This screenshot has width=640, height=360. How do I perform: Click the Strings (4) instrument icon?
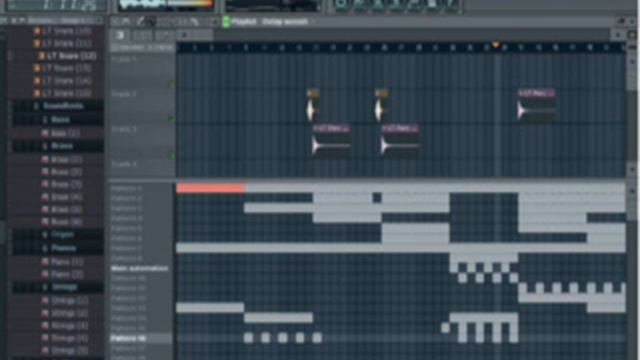pos(45,338)
